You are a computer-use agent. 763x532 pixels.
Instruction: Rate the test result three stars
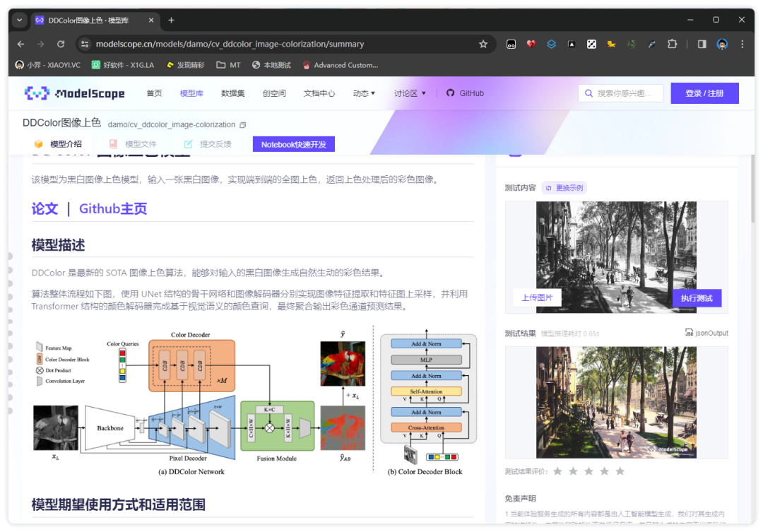pos(588,471)
